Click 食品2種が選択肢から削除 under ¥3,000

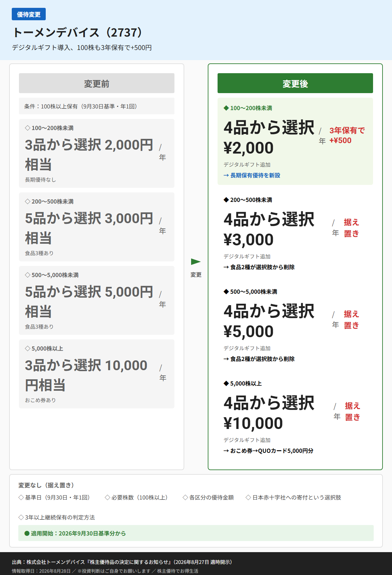coord(259,267)
